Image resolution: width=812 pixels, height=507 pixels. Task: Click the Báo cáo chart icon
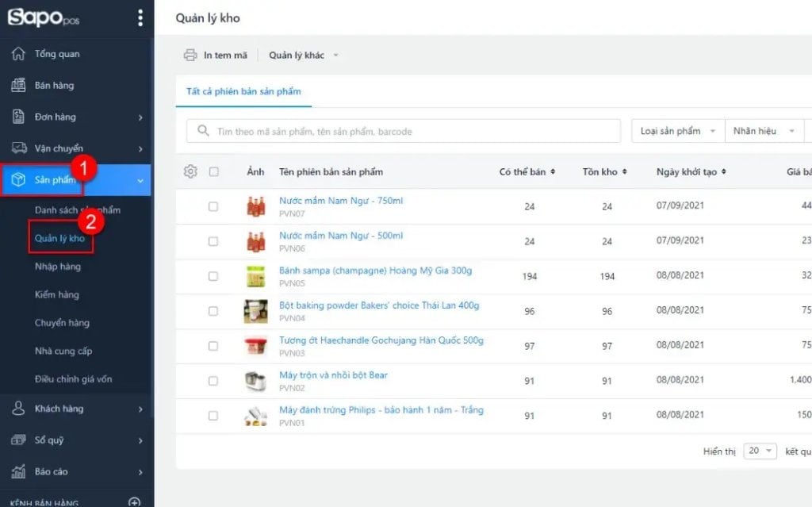(x=19, y=471)
